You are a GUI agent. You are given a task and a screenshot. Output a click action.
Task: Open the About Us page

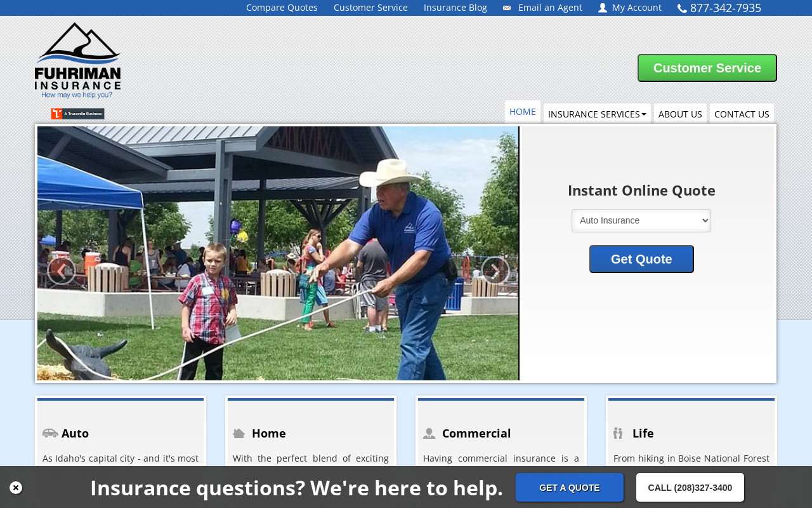[680, 114]
